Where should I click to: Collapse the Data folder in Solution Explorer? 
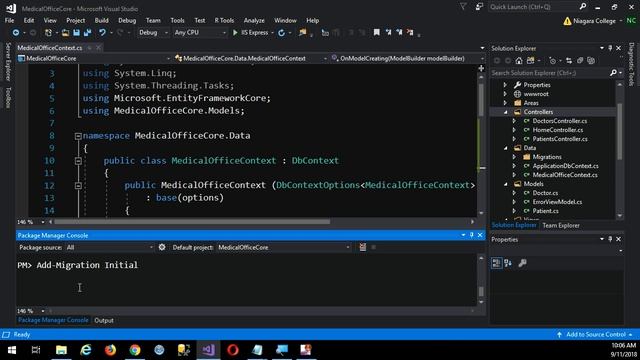[506, 148]
